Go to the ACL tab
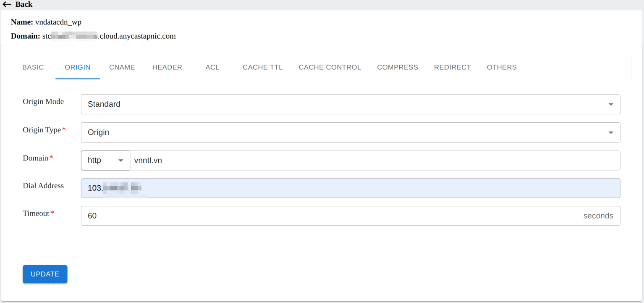The width and height of the screenshot is (644, 303). [212, 67]
